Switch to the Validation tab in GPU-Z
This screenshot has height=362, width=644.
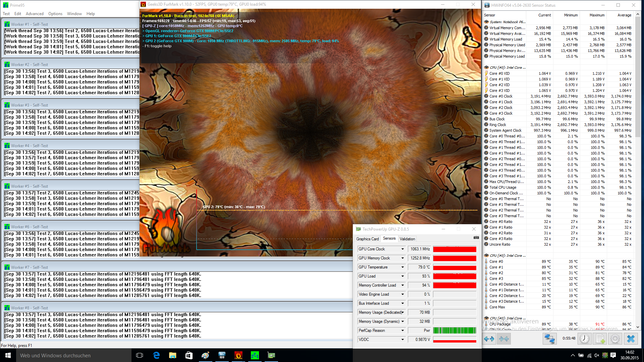[407, 239]
